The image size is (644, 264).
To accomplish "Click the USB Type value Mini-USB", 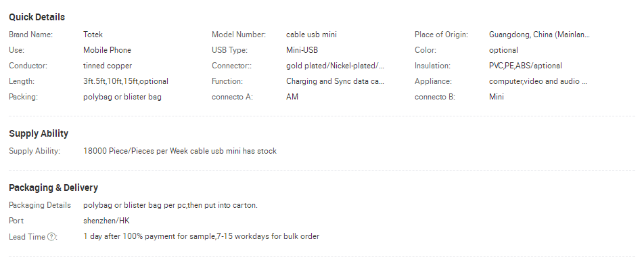I will coord(302,50).
